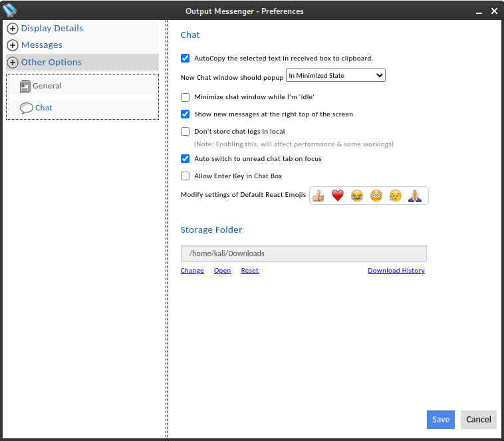Close the Preferences window
504x441 pixels.
click(494, 11)
